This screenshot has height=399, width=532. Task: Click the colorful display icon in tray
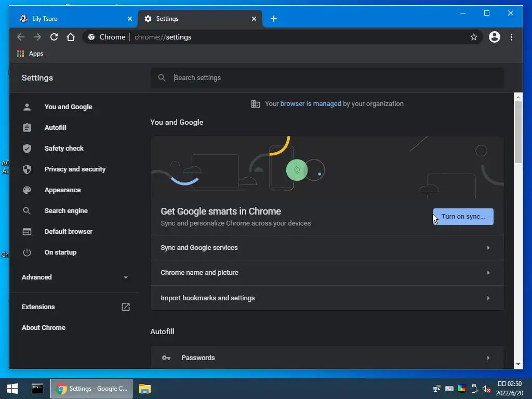coord(462,389)
